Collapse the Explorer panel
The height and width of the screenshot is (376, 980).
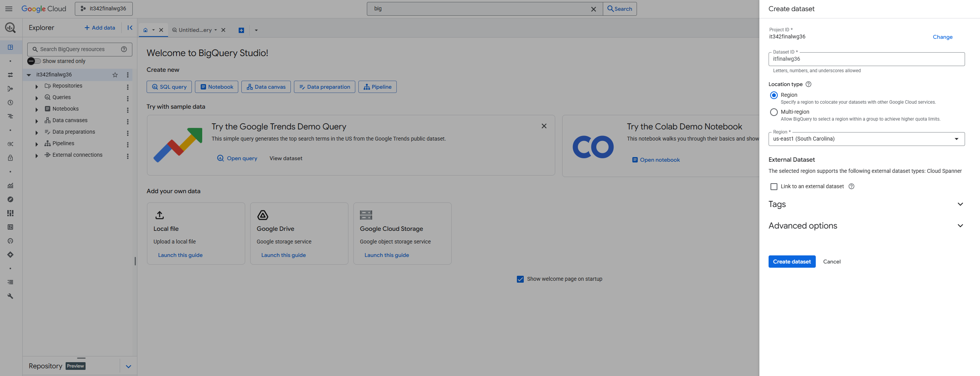[130, 28]
